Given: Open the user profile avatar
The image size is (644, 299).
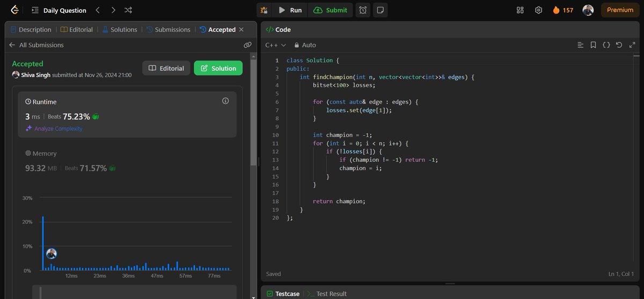Looking at the screenshot, I should [x=588, y=10].
